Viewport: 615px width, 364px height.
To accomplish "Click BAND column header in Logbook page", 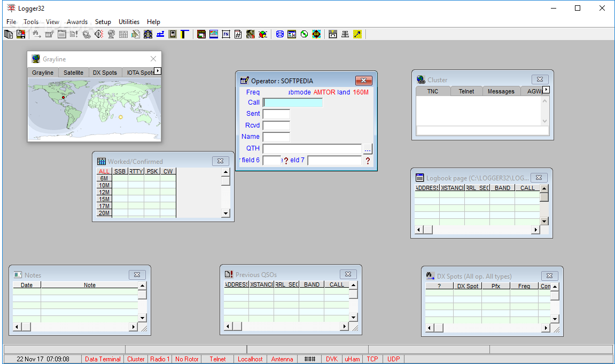I will tap(502, 188).
